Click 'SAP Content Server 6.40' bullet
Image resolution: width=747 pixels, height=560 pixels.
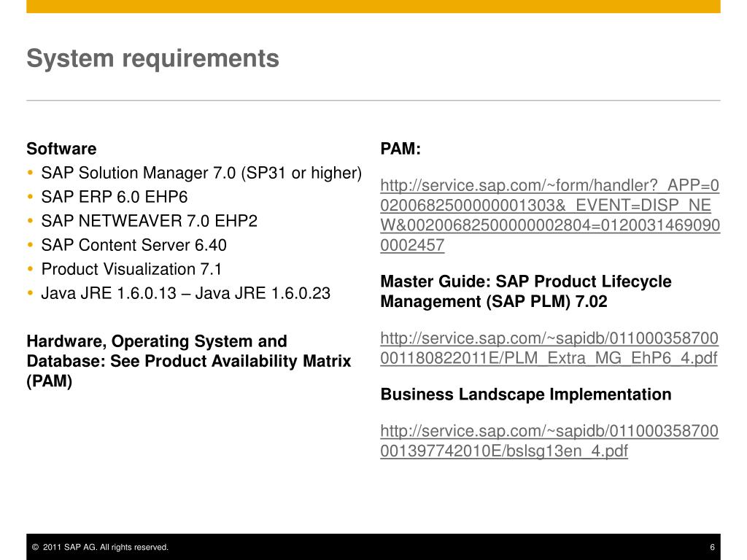(x=134, y=245)
